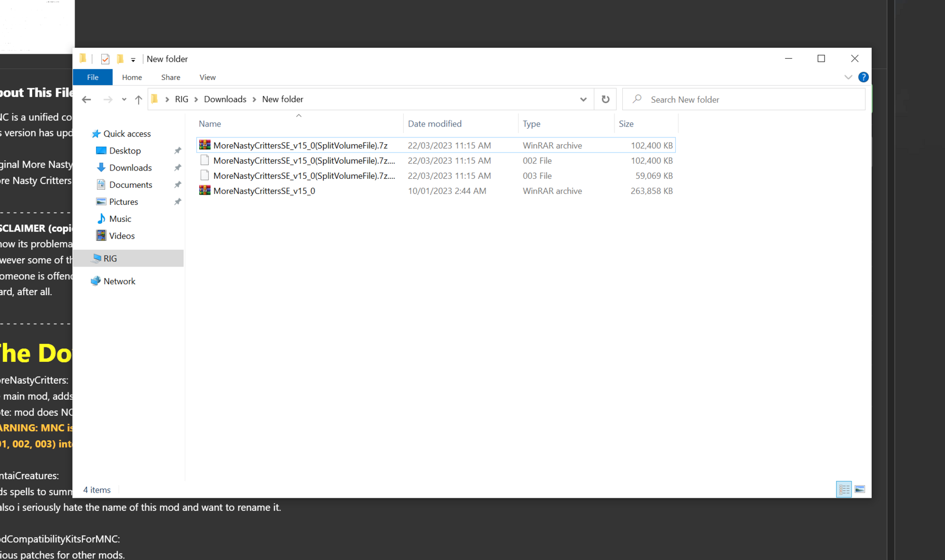Switch to the View ribbon tab
This screenshot has height=560, width=945.
pos(208,77)
